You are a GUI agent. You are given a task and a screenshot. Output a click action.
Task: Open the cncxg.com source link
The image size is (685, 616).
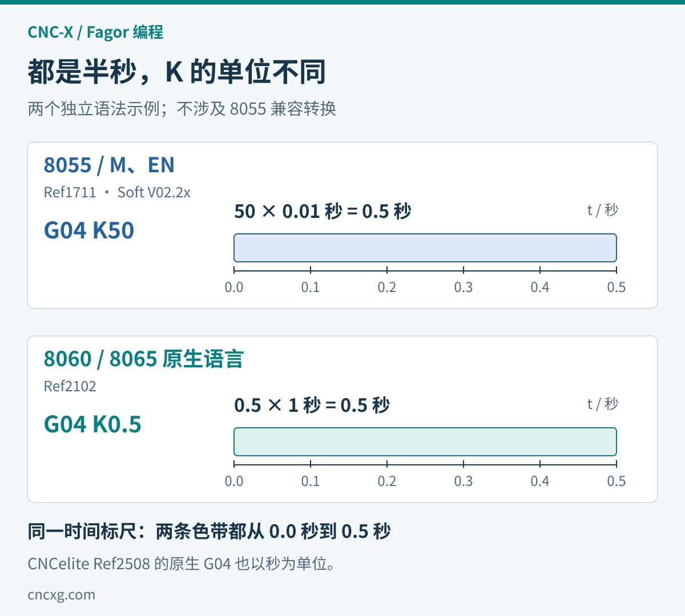[62, 594]
